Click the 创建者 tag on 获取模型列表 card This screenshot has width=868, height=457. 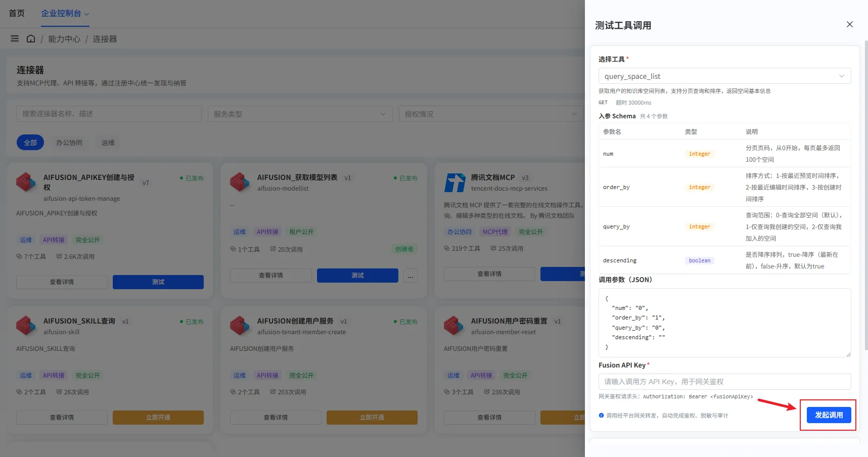coord(404,249)
